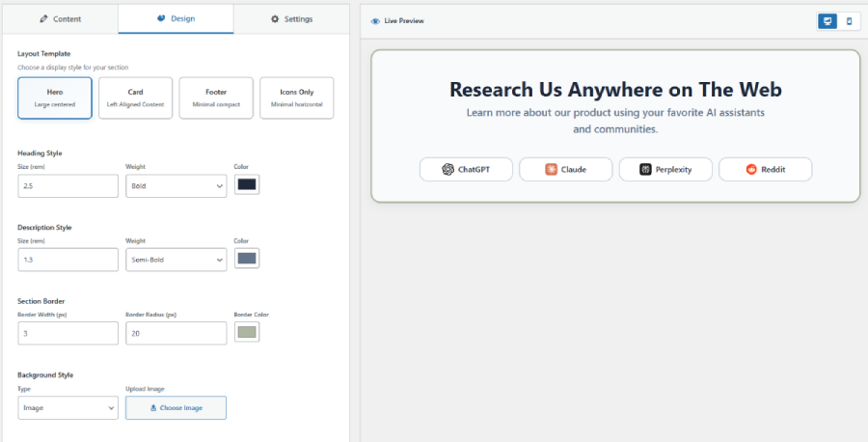Select the Hero layout template
Viewport: 868px width, 442px height.
tap(55, 97)
